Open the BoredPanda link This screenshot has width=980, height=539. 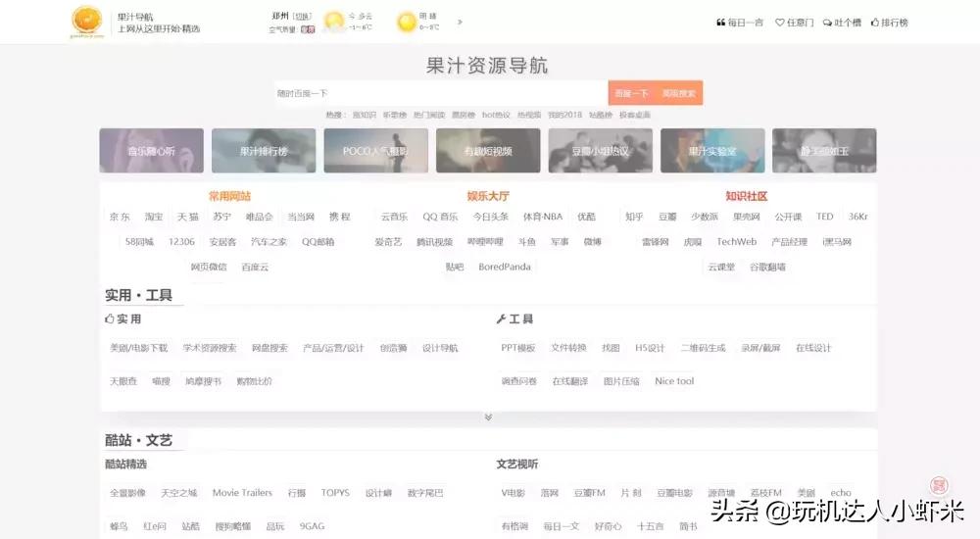[505, 267]
